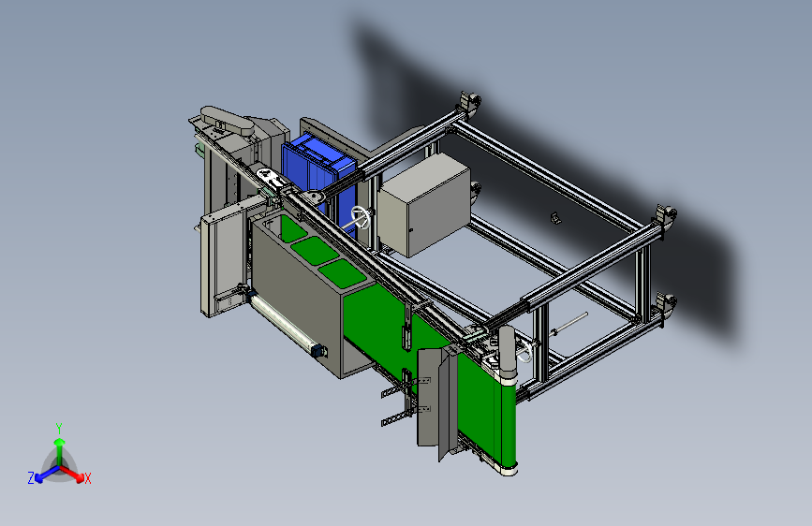Select the white handwheel beside the blue crate
Screen dimensions: 812x526
362,218
